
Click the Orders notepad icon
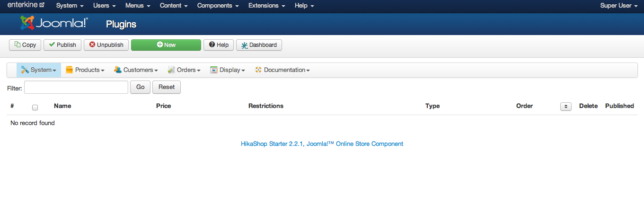(171, 70)
